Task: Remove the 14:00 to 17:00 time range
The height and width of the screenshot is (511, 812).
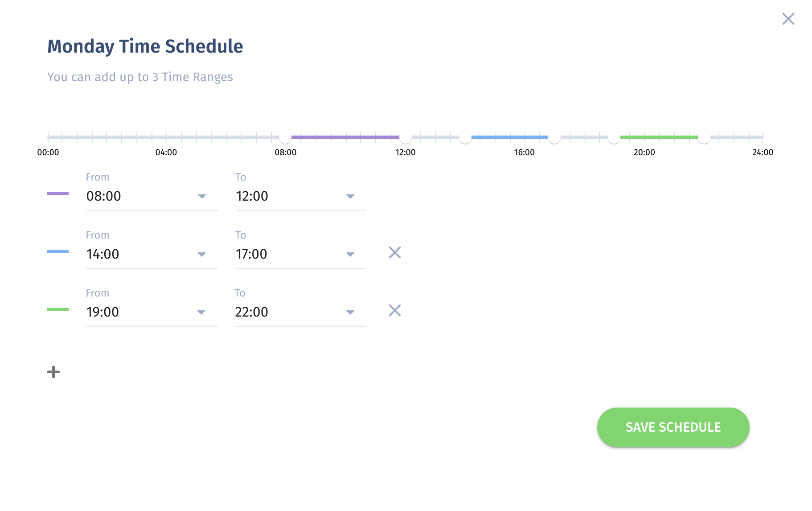Action: click(395, 252)
